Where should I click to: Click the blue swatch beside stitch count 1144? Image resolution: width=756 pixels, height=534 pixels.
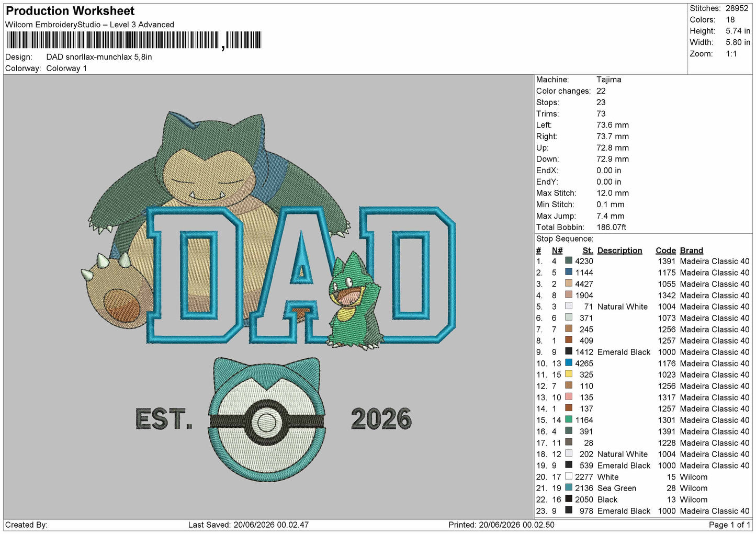point(569,272)
